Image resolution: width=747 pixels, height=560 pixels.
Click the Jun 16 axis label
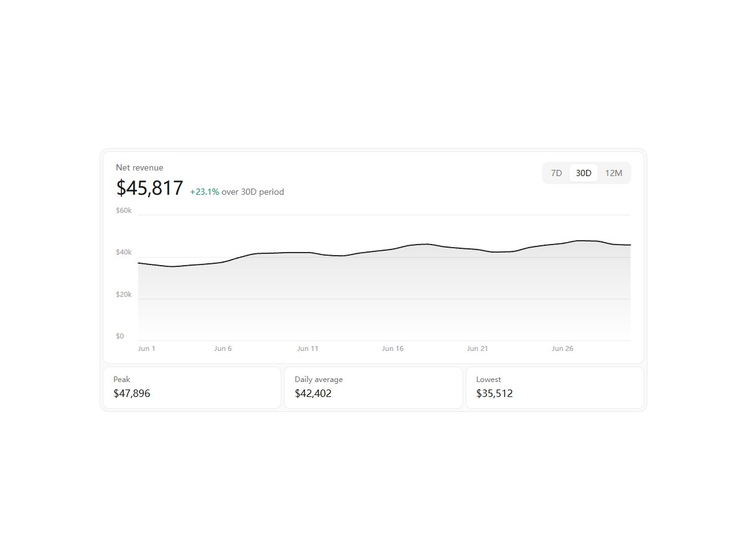tap(393, 348)
